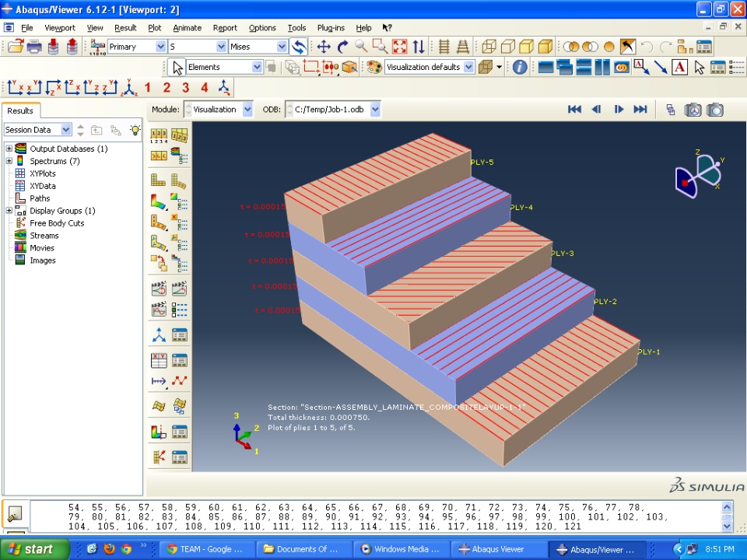This screenshot has height=560, width=747.
Task: Open TEAM - Google Chrome taskbar item
Action: point(205,549)
